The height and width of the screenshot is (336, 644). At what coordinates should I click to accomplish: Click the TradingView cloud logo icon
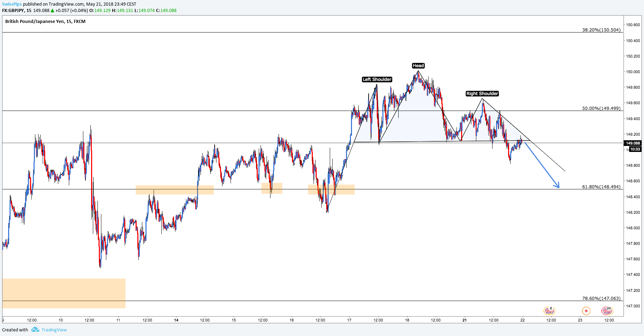35,330
